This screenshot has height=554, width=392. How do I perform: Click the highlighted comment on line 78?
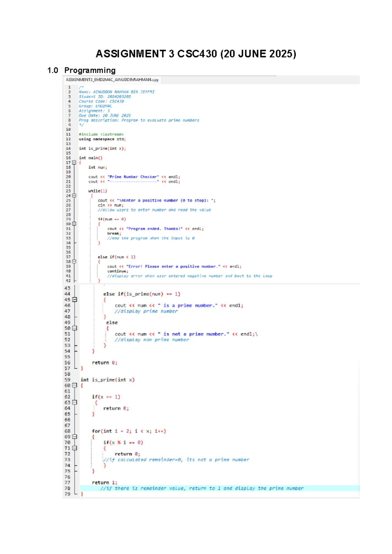coord(202,488)
